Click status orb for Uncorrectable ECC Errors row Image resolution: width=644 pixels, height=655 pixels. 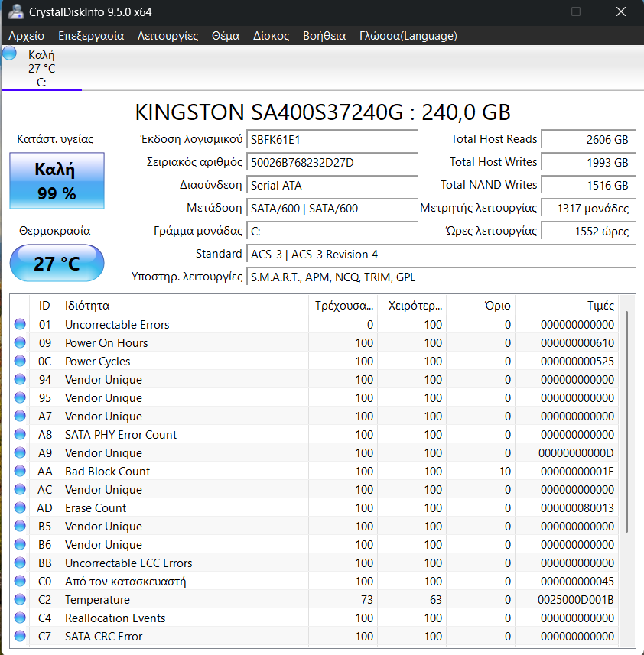pos(20,563)
